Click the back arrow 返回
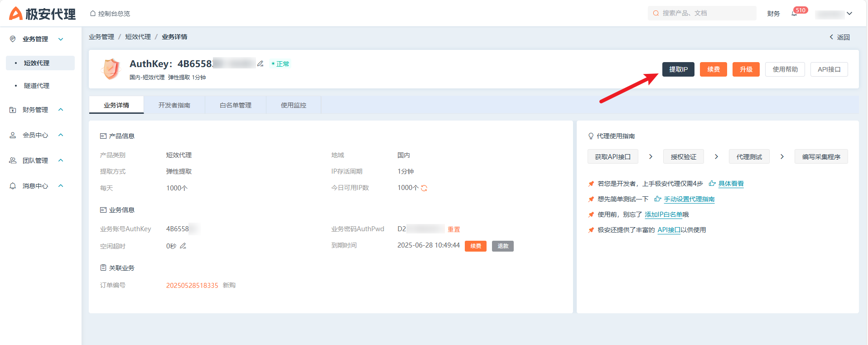Screen dimensions: 868x345 coord(839,37)
